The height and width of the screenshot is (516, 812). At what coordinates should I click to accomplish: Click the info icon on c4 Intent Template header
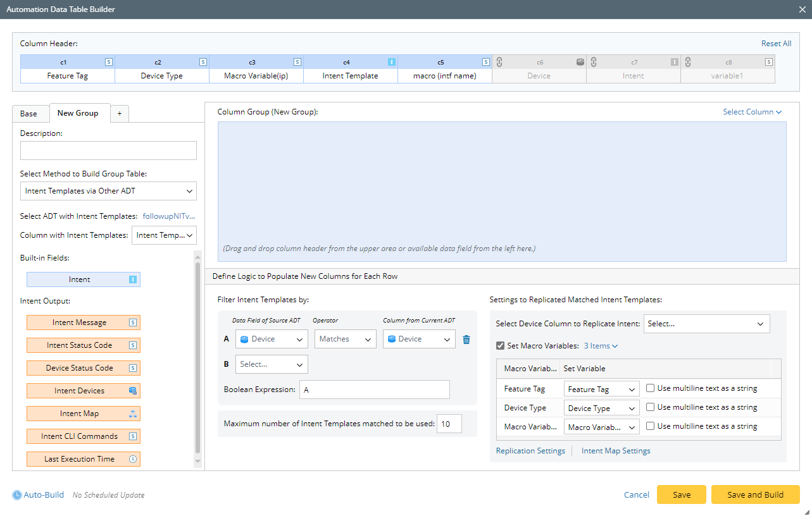(x=392, y=62)
